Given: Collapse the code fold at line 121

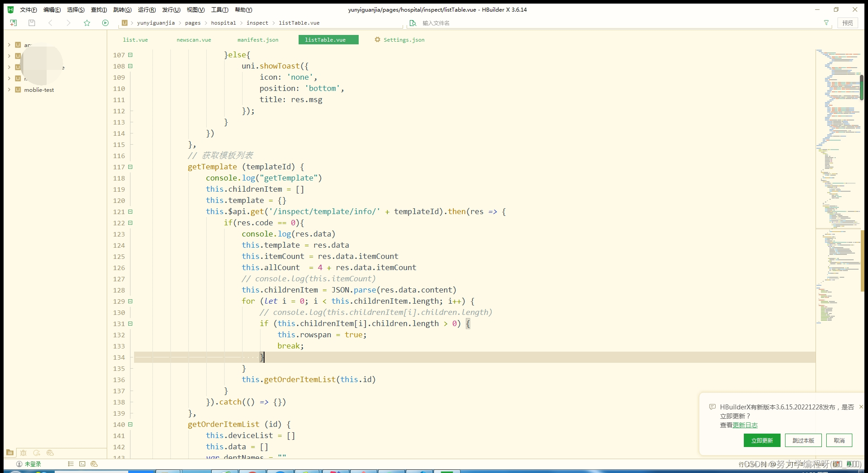Looking at the screenshot, I should tap(130, 211).
